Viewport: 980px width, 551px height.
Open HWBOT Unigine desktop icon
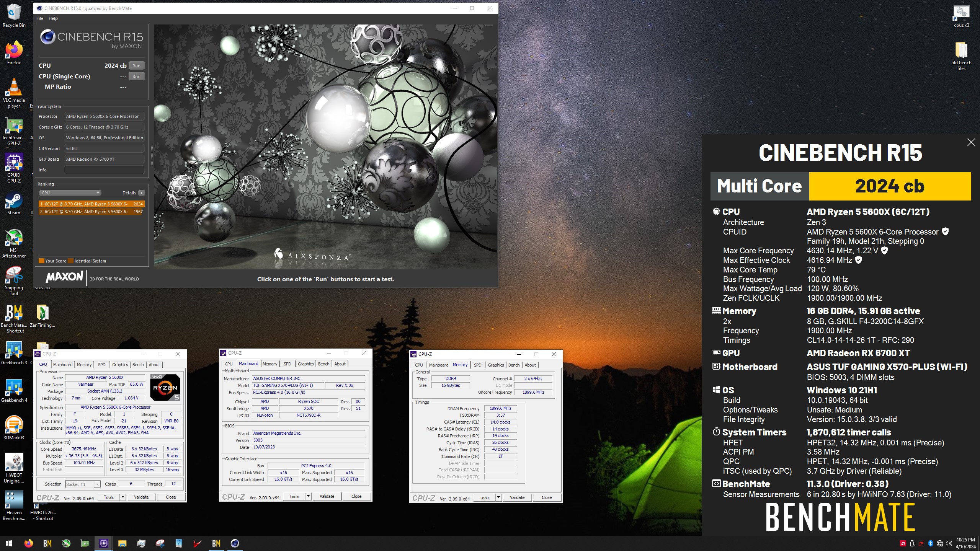pos(14,468)
